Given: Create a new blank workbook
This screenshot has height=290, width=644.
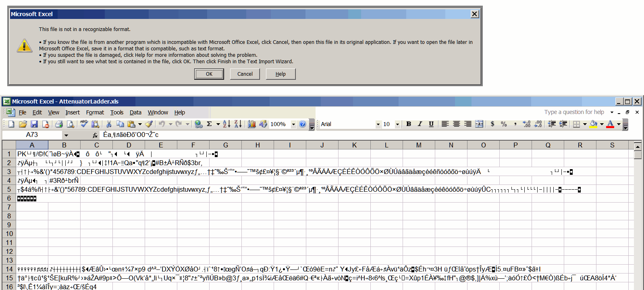Looking at the screenshot, I should pyautogui.click(x=11, y=124).
